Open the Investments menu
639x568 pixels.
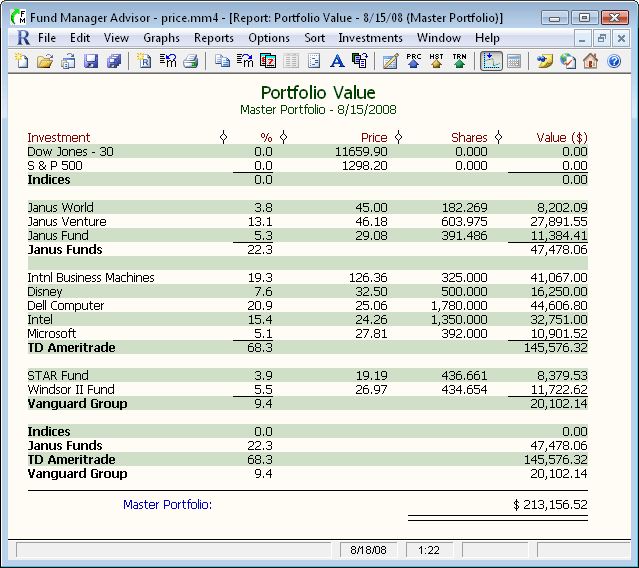pos(370,38)
